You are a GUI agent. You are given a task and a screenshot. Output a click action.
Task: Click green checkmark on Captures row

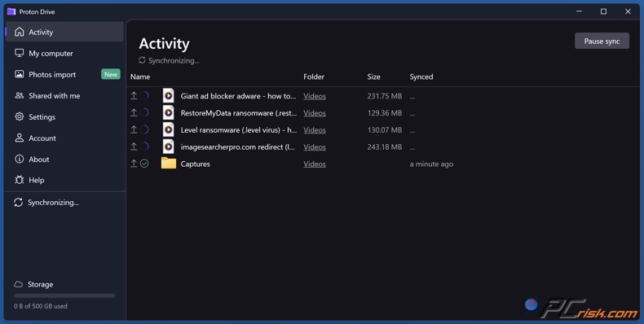click(x=144, y=164)
